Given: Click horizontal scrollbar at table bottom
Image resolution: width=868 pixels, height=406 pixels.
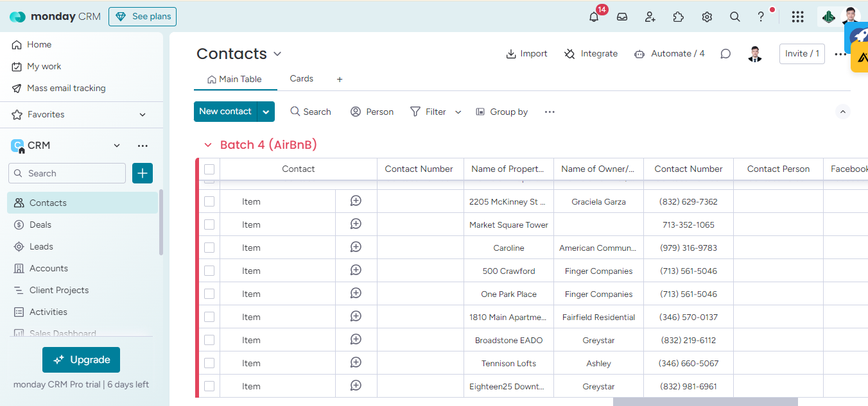Looking at the screenshot, I should 705,402.
